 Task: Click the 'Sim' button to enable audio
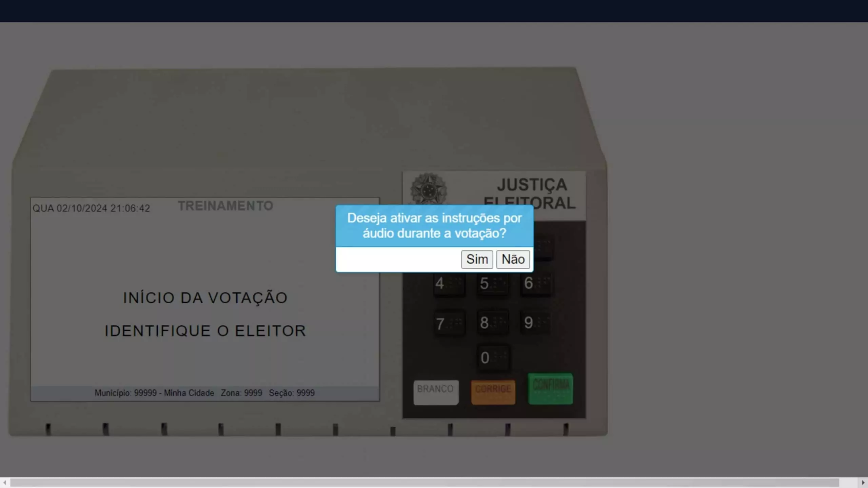(477, 259)
